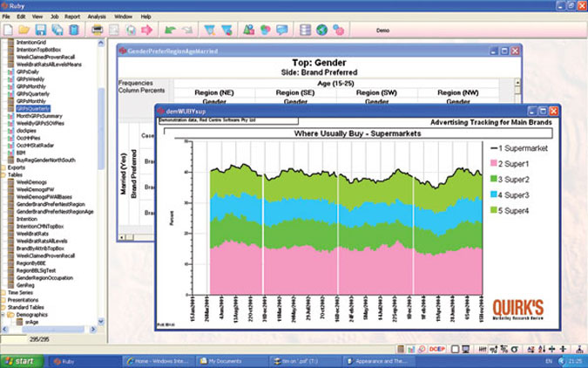The image size is (588, 368).
Task: Select MonthGRPsSummary in the tree list
Action: pyautogui.click(x=40, y=116)
